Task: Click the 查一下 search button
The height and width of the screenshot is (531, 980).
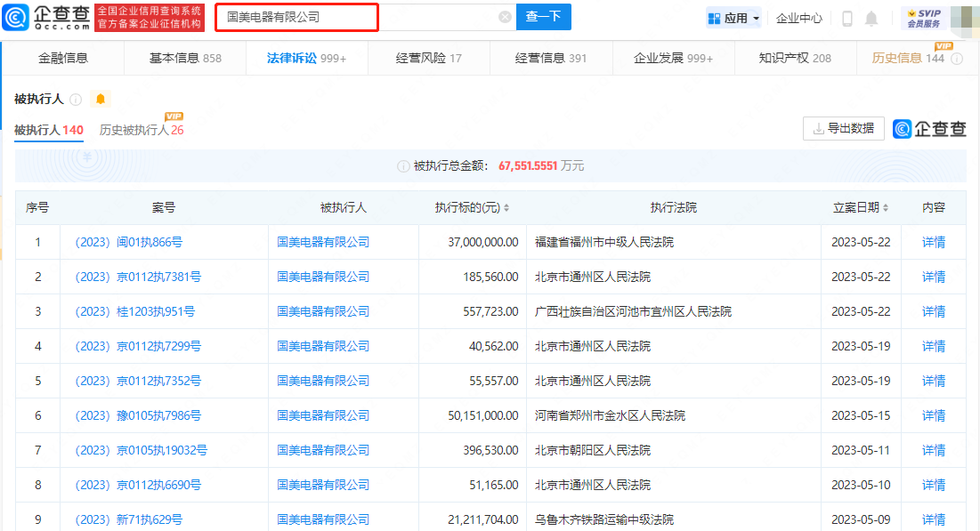Action: [543, 17]
